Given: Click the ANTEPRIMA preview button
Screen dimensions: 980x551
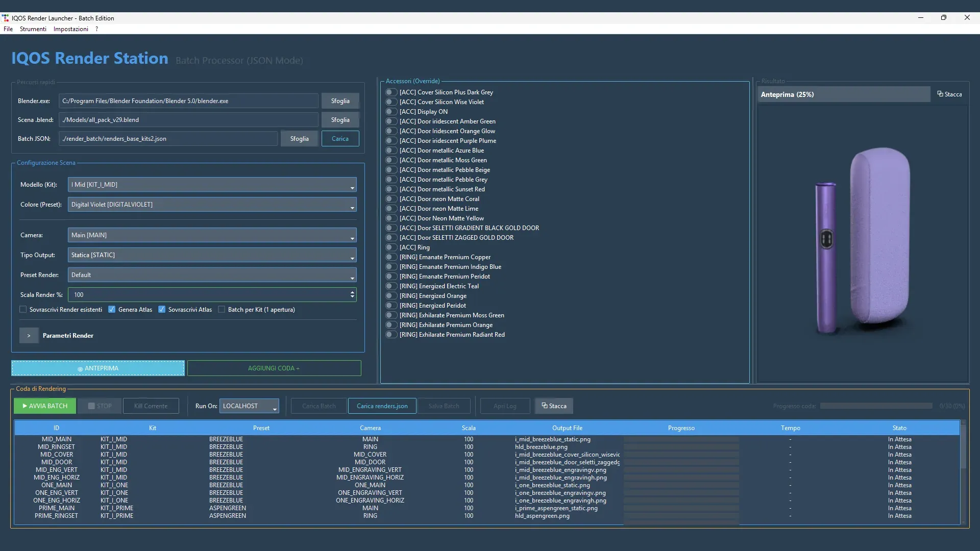Looking at the screenshot, I should 98,368.
